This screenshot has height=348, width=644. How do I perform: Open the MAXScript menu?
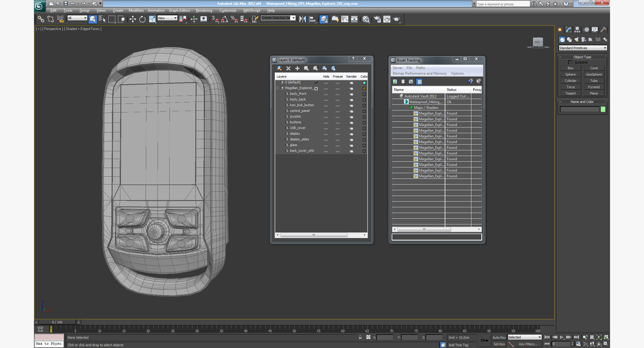point(252,10)
